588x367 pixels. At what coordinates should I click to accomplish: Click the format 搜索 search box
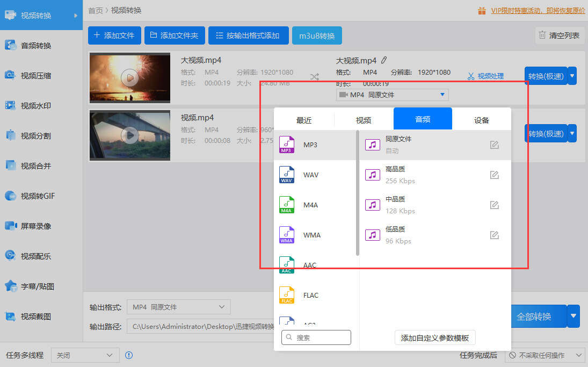pyautogui.click(x=316, y=337)
